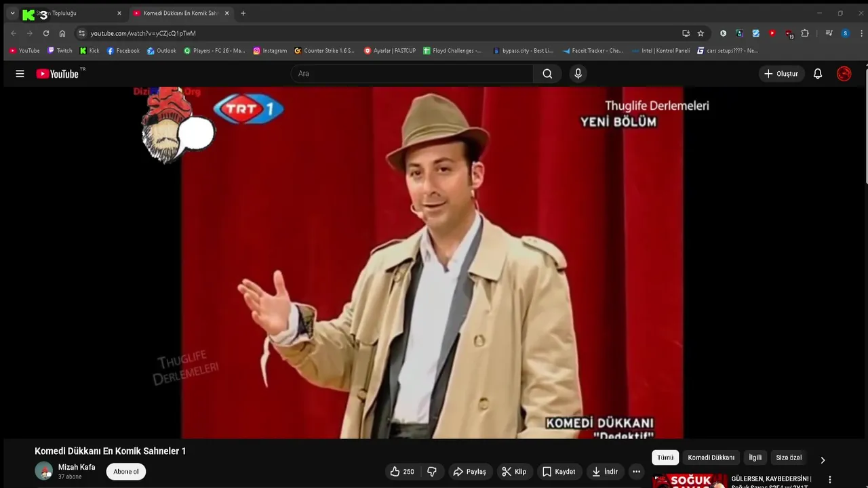Click the red YouTube extension icon
The image size is (868, 488).
(x=772, y=33)
